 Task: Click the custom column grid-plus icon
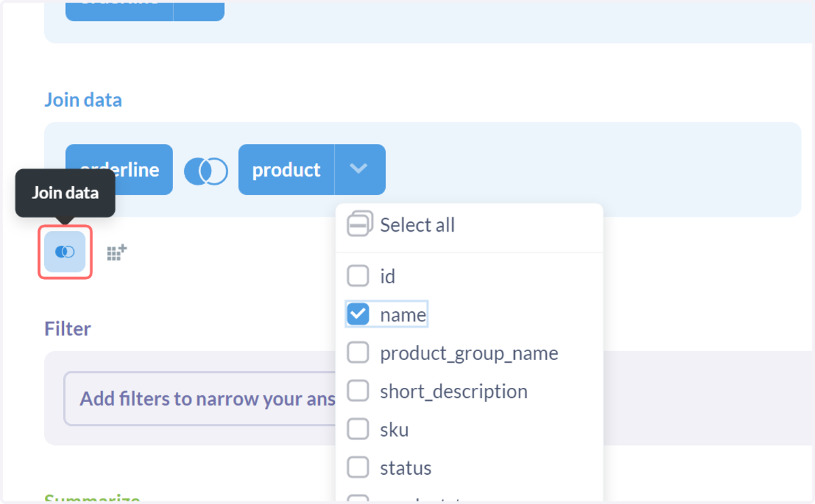[x=117, y=253]
